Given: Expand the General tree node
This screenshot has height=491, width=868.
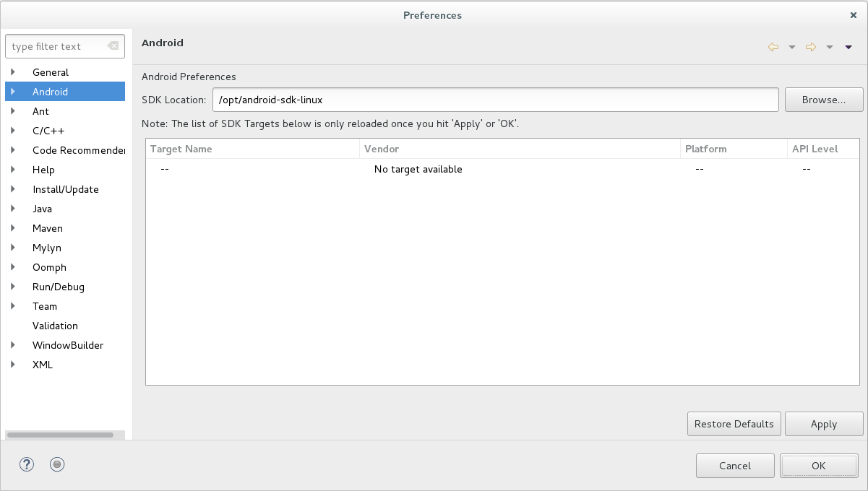Looking at the screenshot, I should click(x=13, y=72).
